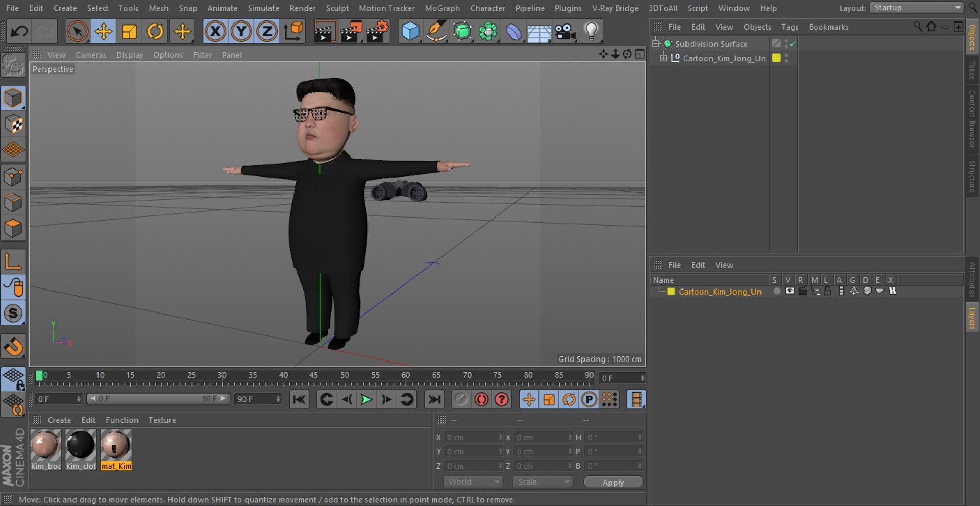Add a Camera object
Image resolution: width=980 pixels, height=506 pixels.
click(x=566, y=32)
